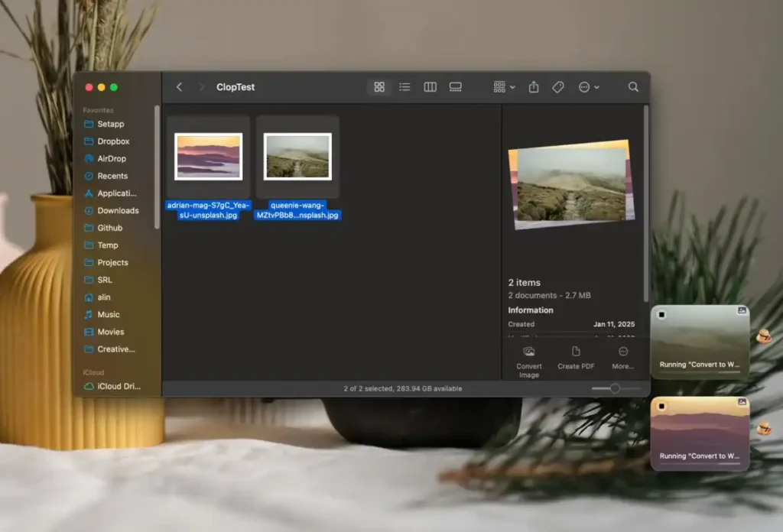
Task: Open Downloads in the sidebar
Action: [118, 210]
